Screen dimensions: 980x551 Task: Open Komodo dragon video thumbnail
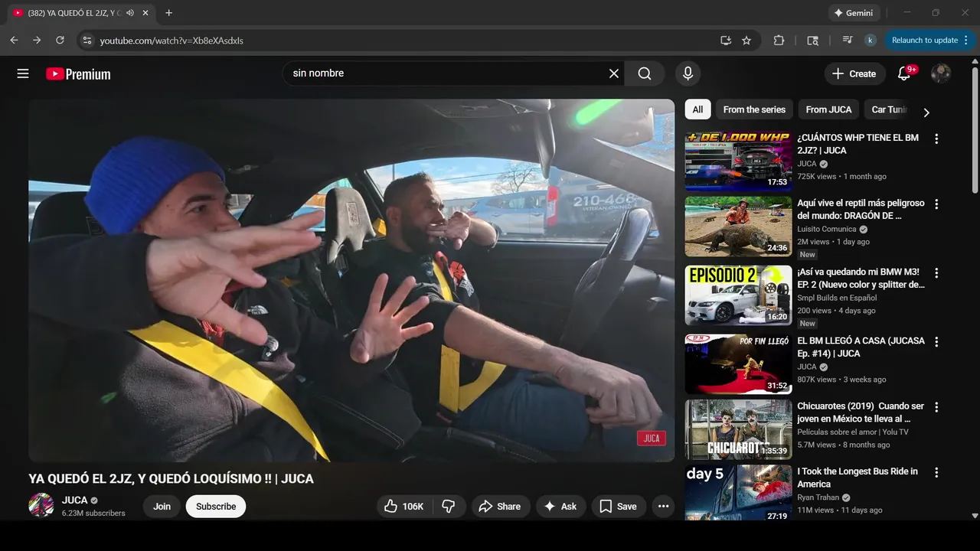pyautogui.click(x=738, y=227)
